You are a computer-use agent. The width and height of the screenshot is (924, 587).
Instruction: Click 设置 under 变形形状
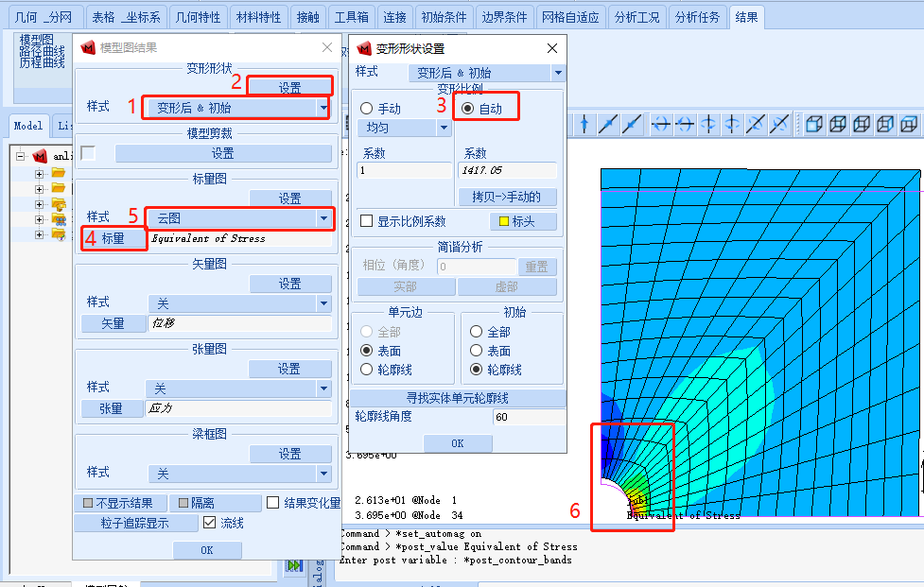[290, 87]
